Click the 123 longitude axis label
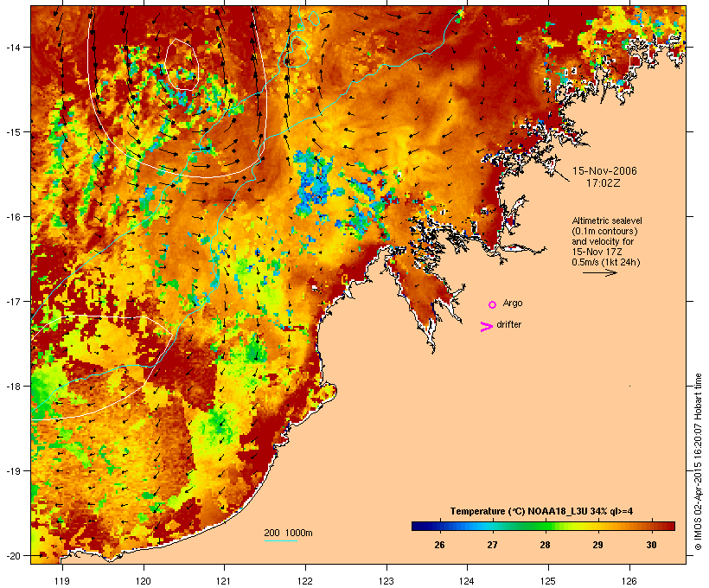 coord(386,581)
